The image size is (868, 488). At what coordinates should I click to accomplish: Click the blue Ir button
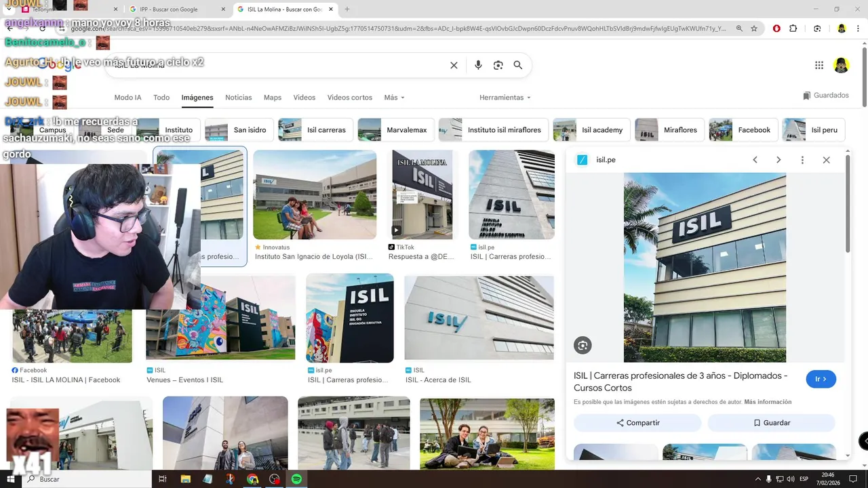pyautogui.click(x=821, y=379)
